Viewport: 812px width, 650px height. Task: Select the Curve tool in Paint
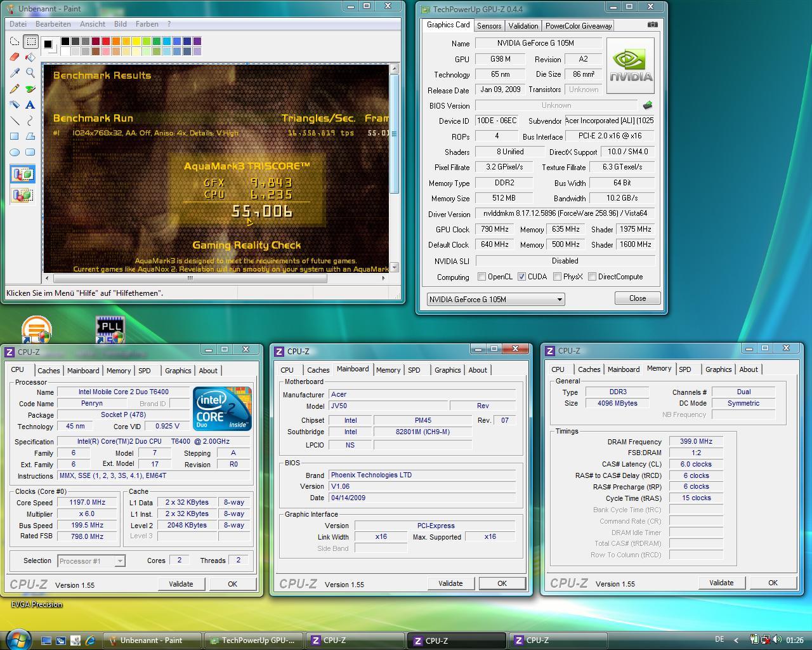[30, 121]
